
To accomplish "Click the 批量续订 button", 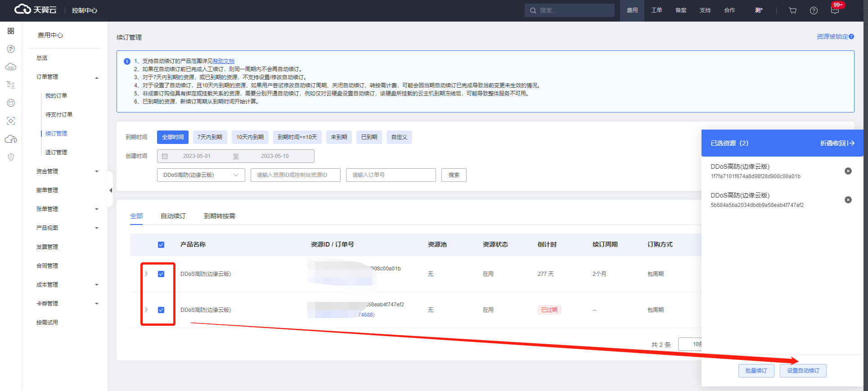I will click(756, 371).
